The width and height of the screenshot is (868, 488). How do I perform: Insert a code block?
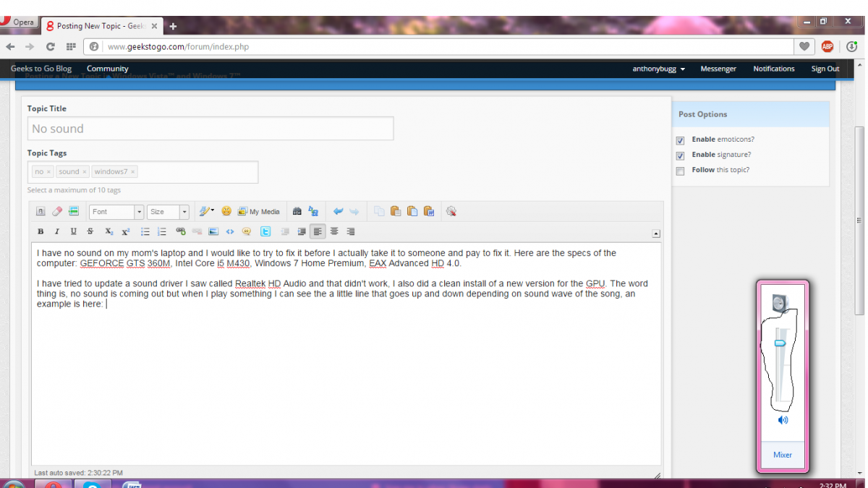pos(230,232)
